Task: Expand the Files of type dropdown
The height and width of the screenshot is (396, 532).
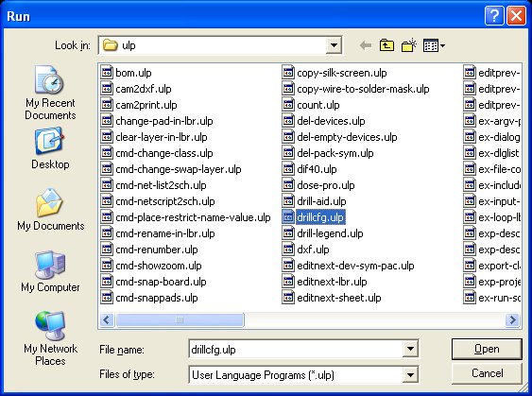Action: pyautogui.click(x=410, y=375)
